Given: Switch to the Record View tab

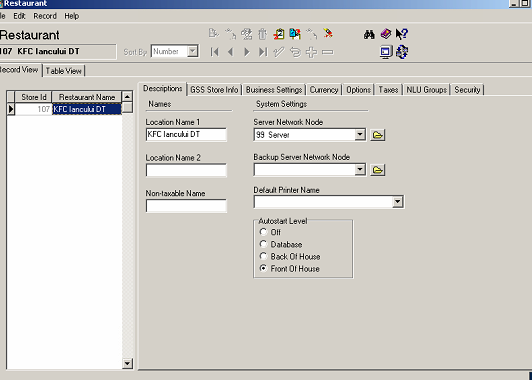Looking at the screenshot, I should click(19, 70).
